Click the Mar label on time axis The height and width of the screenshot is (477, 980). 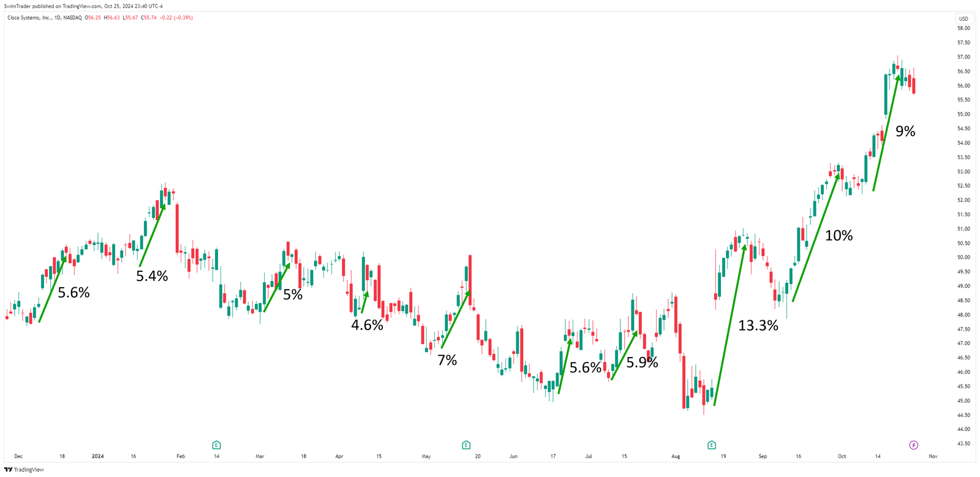coord(260,456)
